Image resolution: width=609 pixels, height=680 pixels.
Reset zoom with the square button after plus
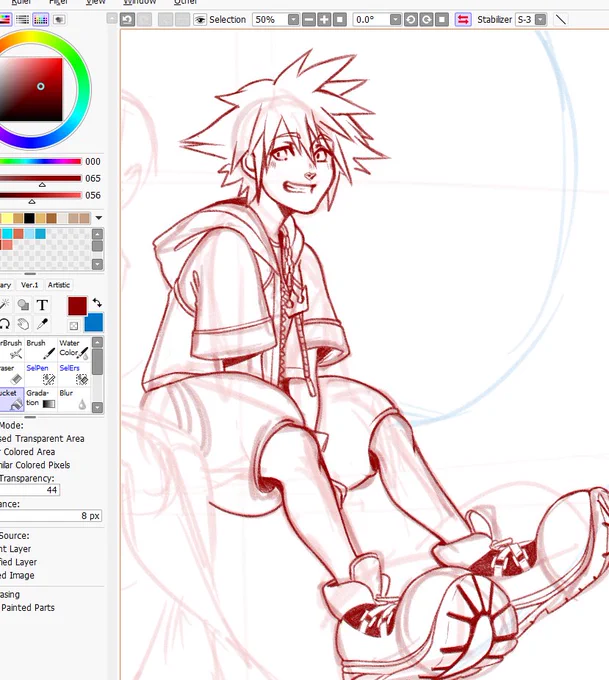click(340, 20)
